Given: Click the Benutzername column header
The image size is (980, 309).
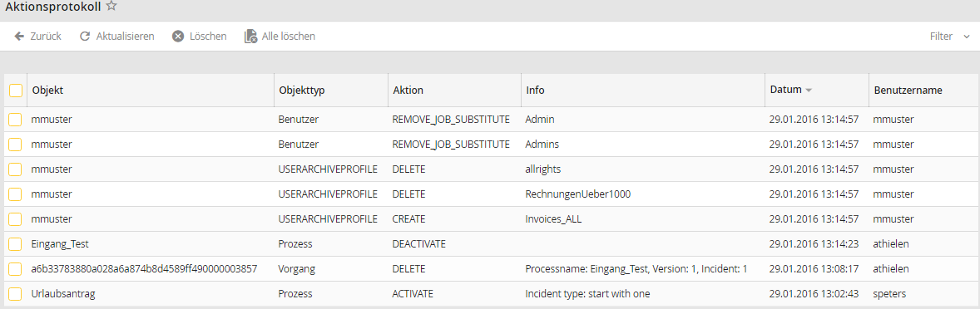Looking at the screenshot, I should [x=908, y=91].
